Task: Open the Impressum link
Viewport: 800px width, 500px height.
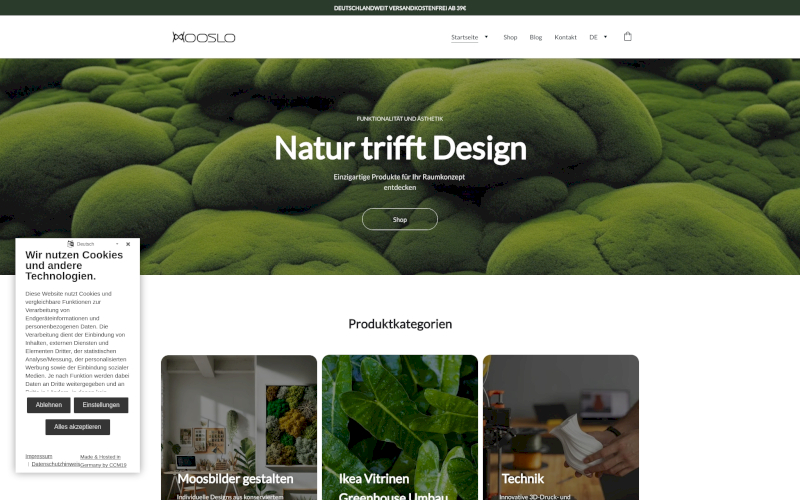Action: pyautogui.click(x=39, y=456)
